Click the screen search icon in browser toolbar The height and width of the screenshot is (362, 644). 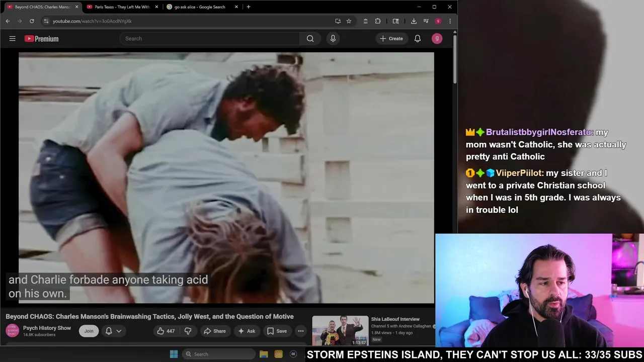pyautogui.click(x=396, y=21)
